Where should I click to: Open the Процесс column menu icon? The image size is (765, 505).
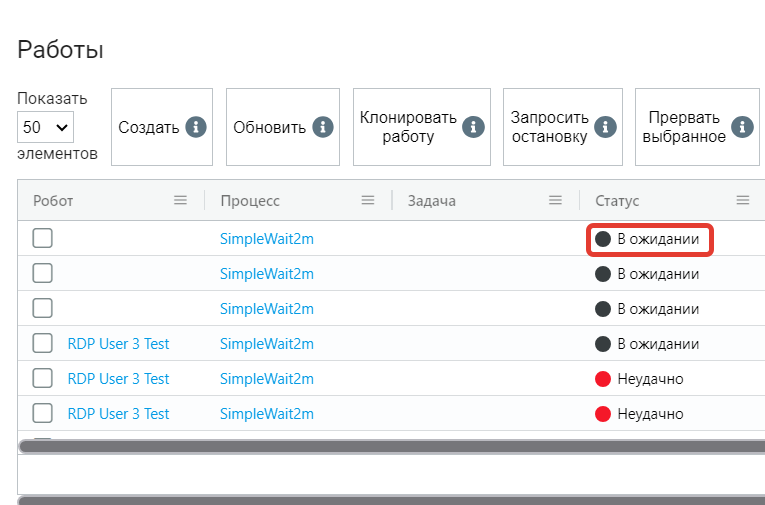(x=368, y=200)
